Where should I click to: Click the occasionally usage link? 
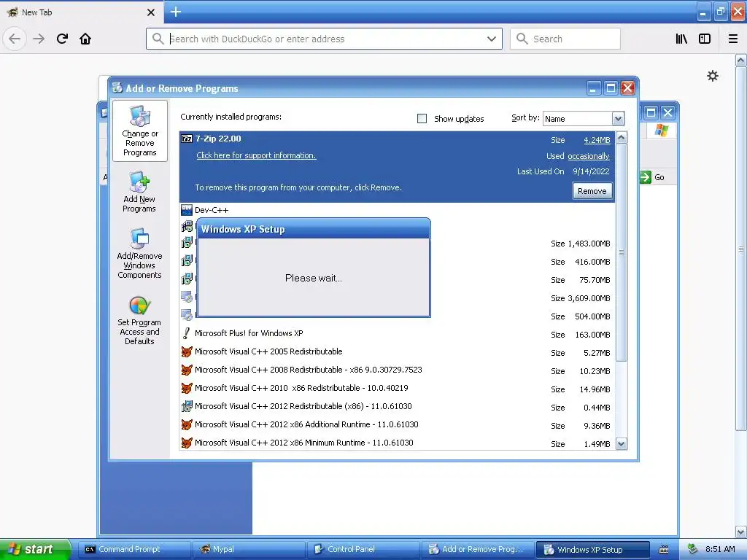[589, 156]
